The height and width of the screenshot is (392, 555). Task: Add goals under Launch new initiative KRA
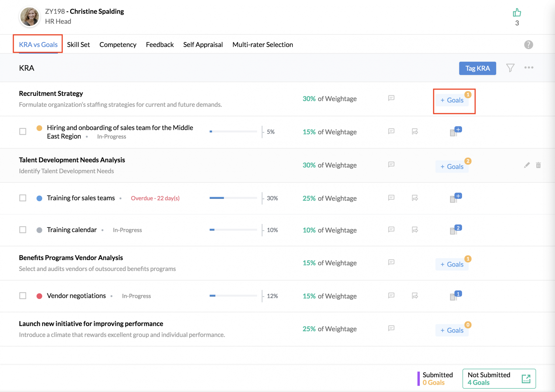(x=452, y=330)
